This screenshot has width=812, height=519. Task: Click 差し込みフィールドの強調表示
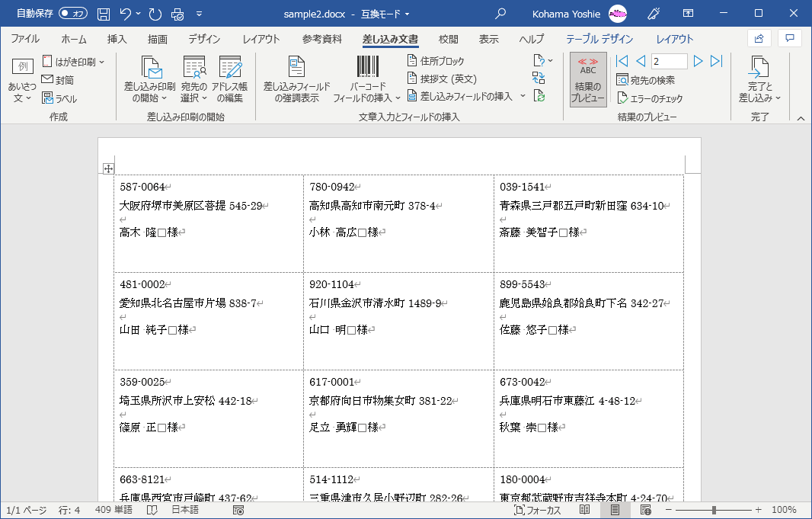pyautogui.click(x=297, y=80)
